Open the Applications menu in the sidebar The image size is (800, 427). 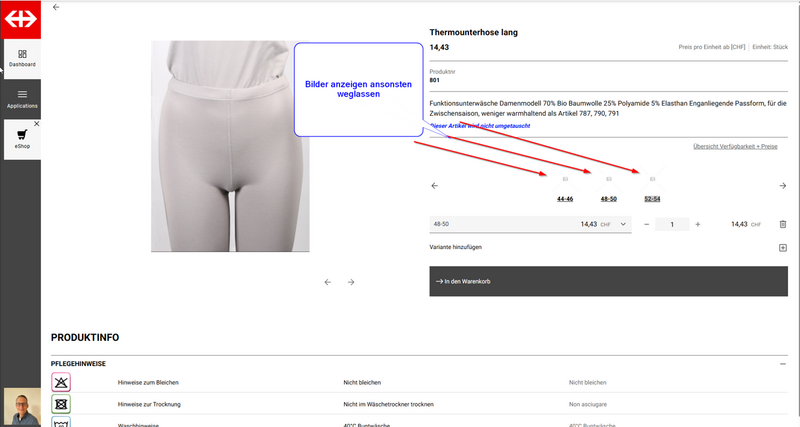[22, 99]
